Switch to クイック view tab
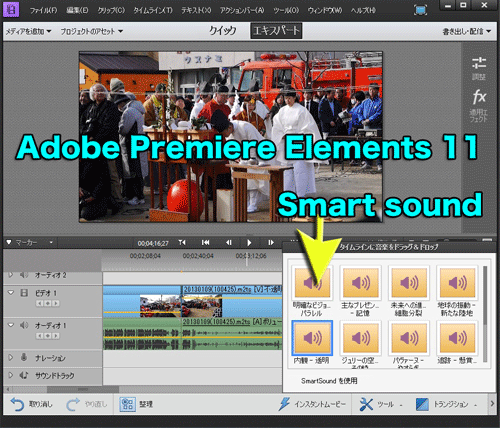 pos(222,31)
